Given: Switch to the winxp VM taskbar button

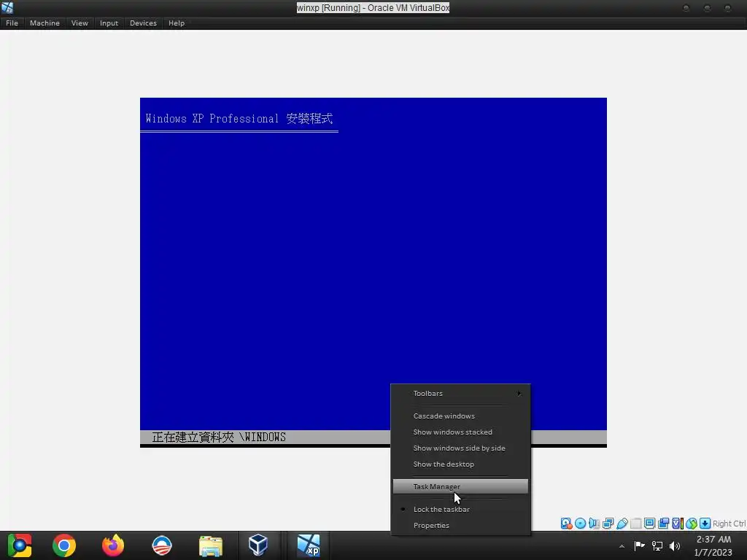Looking at the screenshot, I should click(x=309, y=545).
